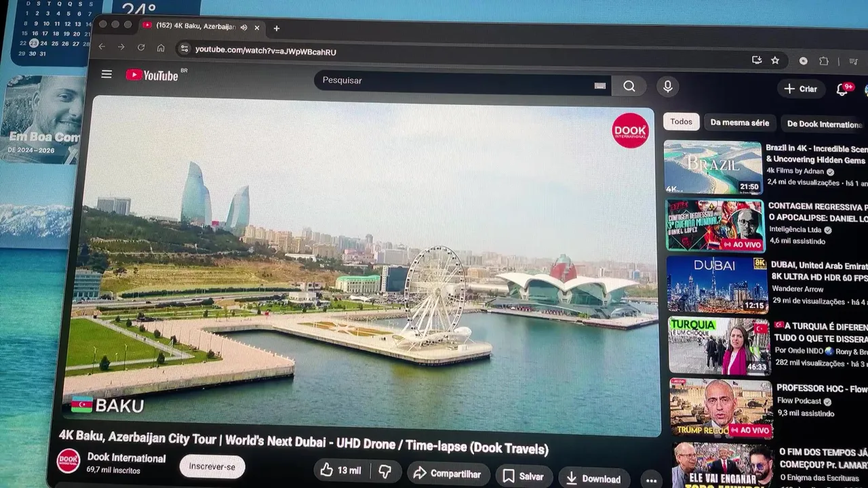Click the Wanderer Arrow channel name
This screenshot has width=868, height=488.
click(x=797, y=289)
